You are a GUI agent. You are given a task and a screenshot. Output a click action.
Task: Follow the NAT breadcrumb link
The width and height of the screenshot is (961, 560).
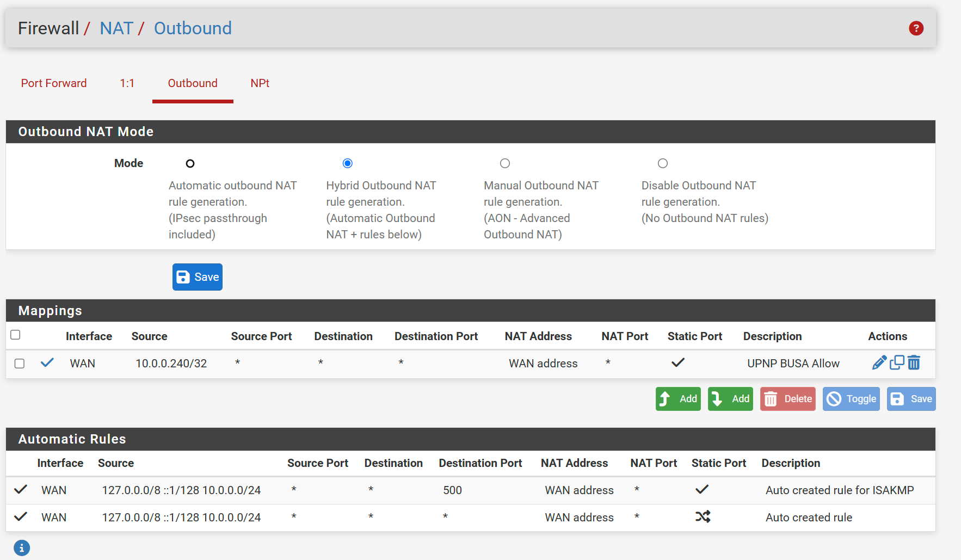tap(116, 28)
